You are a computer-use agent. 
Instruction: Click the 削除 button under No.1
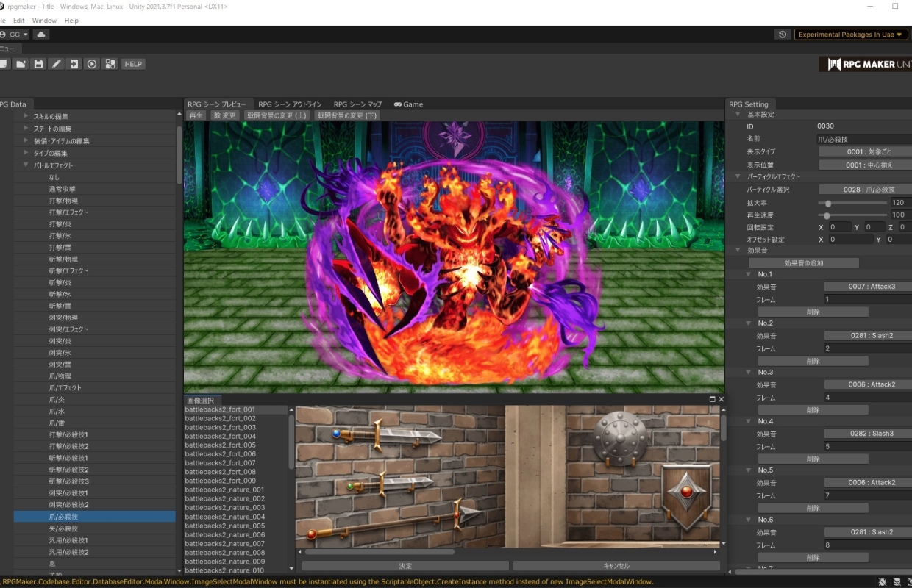coord(813,312)
